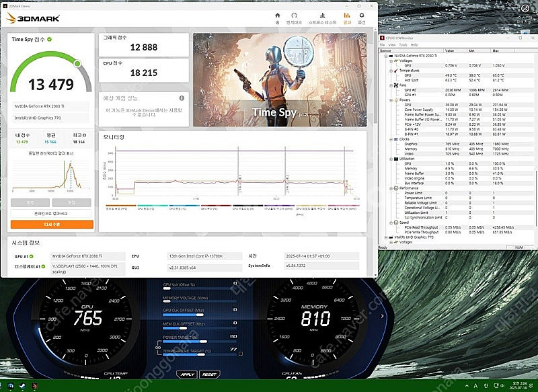The height and width of the screenshot is (392, 538).
Task: Collapse the Intel UHD Graphics 770 node
Action: 385,237
